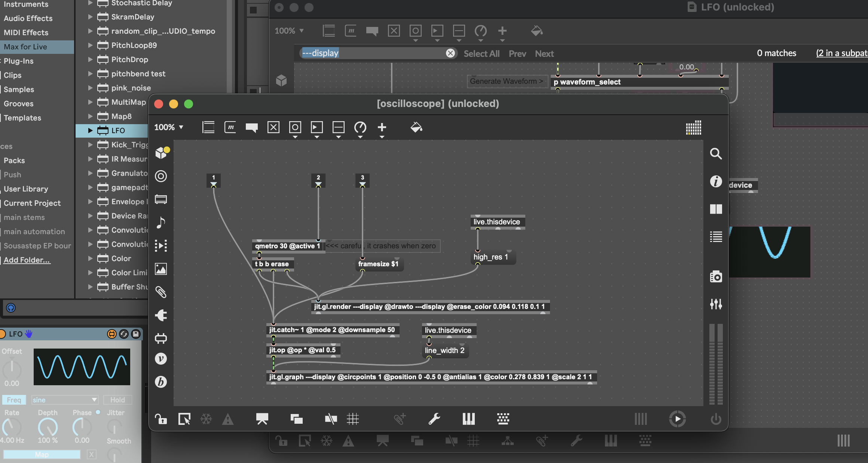Viewport: 868px width, 463px height.
Task: Select Plug-Ins browser category
Action: [19, 61]
